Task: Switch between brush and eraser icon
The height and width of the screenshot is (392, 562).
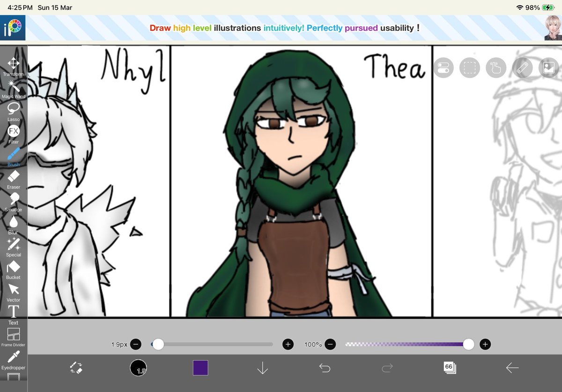Action: [x=76, y=368]
